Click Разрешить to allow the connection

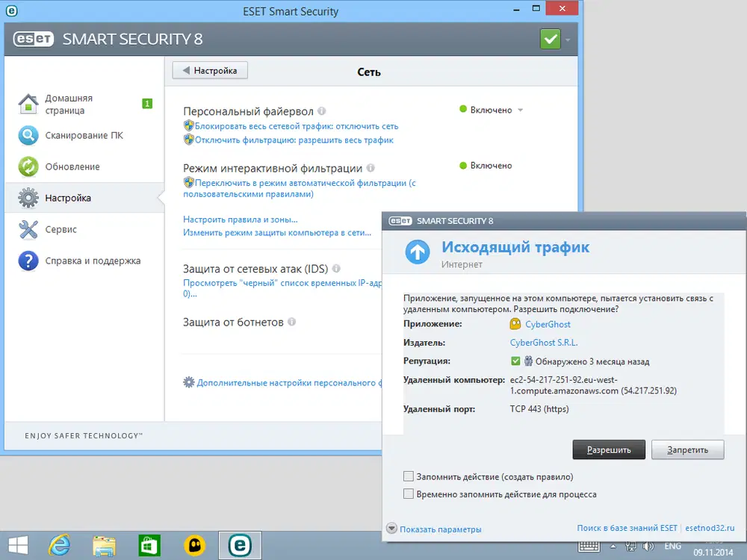[610, 449]
